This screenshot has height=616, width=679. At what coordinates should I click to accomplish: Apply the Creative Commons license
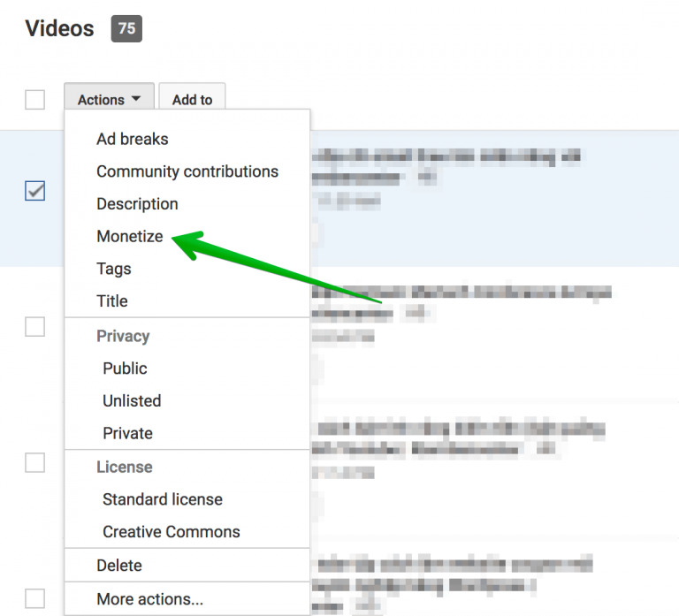point(171,532)
